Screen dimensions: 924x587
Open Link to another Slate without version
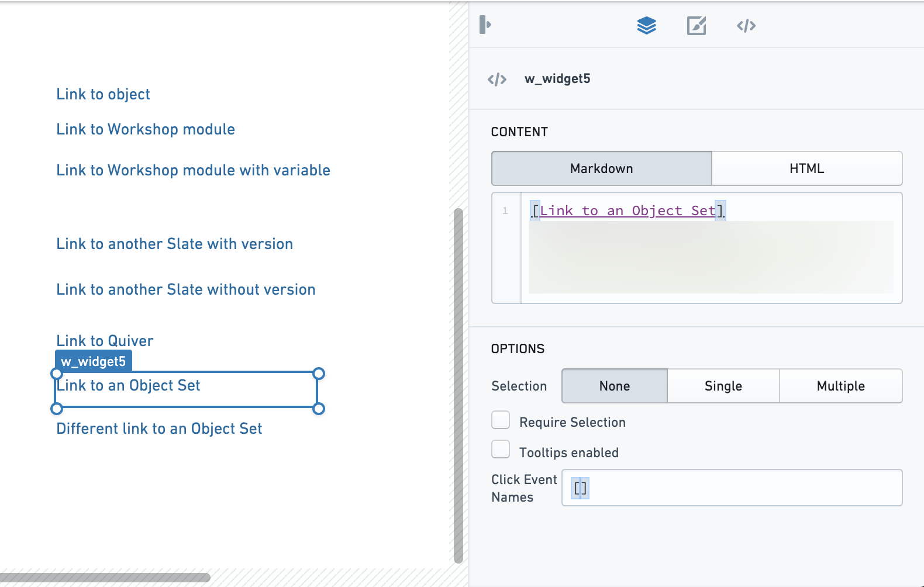point(186,289)
